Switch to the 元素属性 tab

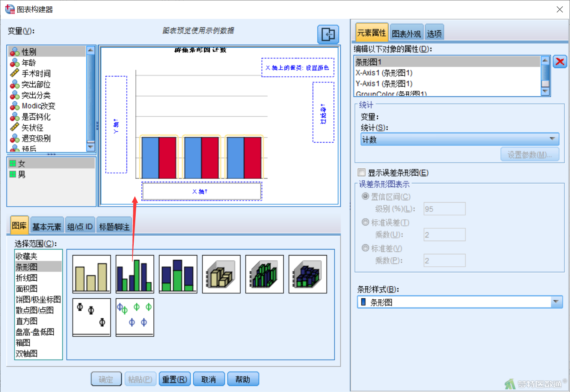point(371,33)
